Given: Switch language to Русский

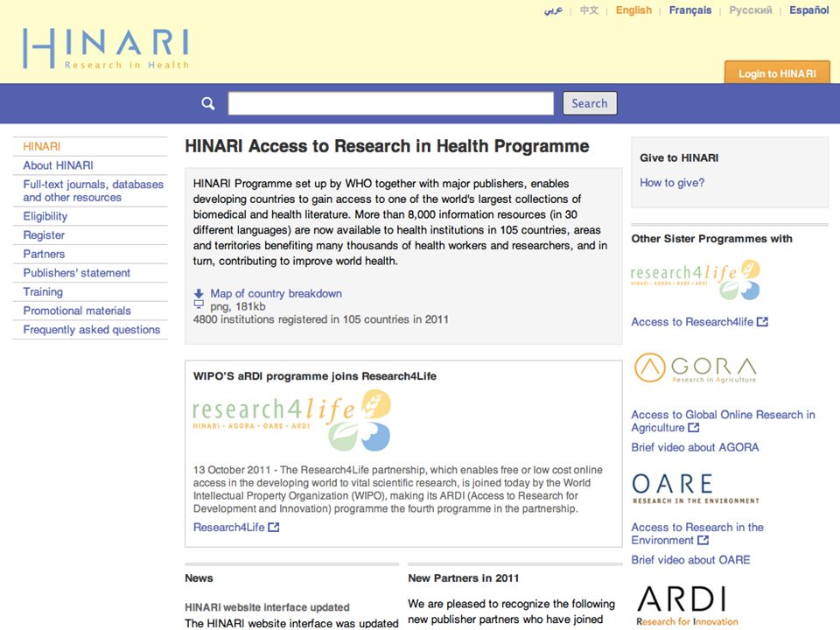Looking at the screenshot, I should [x=751, y=10].
